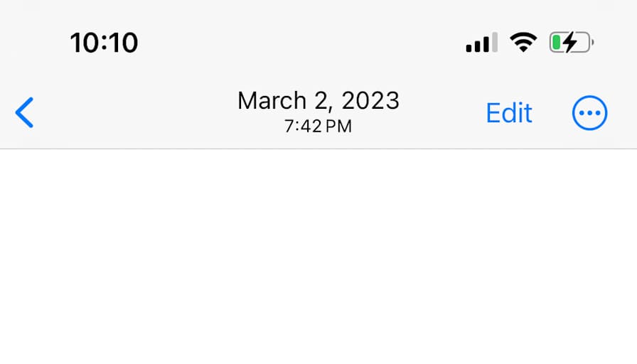Click the capture time under the date
Screen dimensions: 637x364
coord(318,127)
